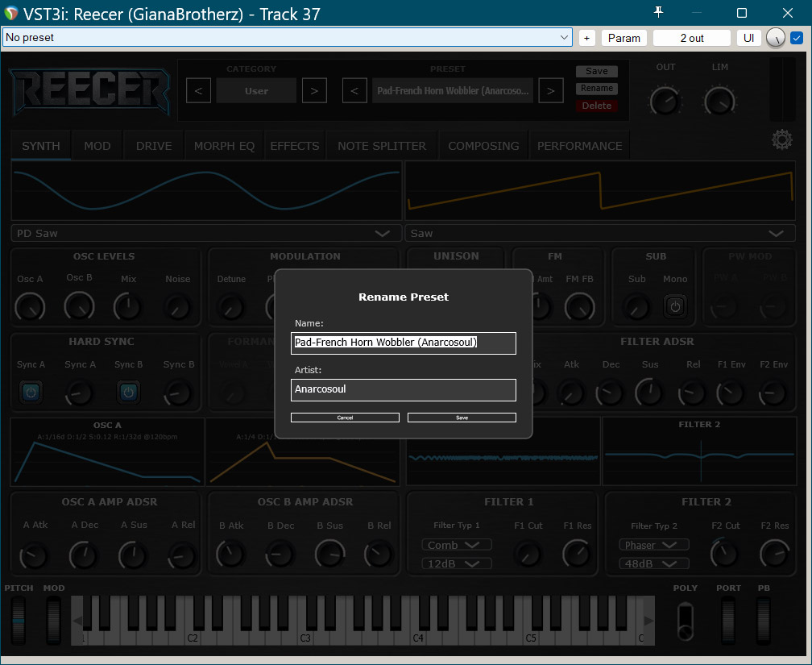Click Save in Rename Preset dialog
This screenshot has width=812, height=665.
(462, 418)
